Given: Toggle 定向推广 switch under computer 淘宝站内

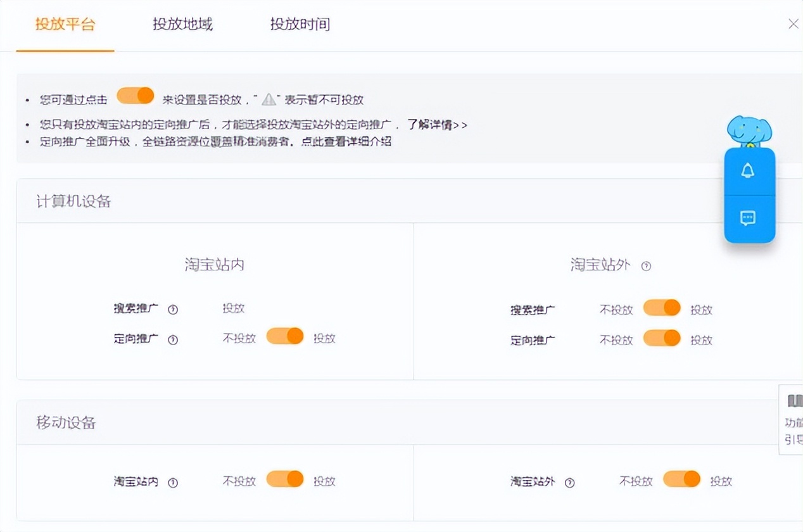Looking at the screenshot, I should coord(285,336).
